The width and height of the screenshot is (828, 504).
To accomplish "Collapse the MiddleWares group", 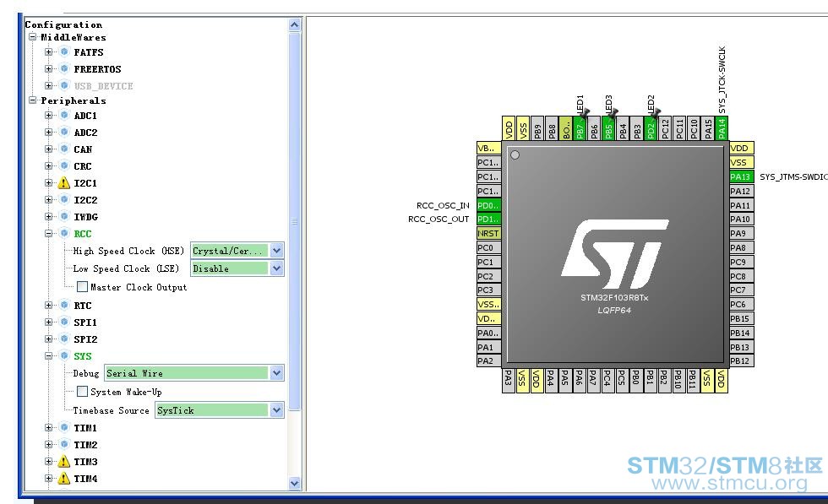I will click(x=33, y=37).
